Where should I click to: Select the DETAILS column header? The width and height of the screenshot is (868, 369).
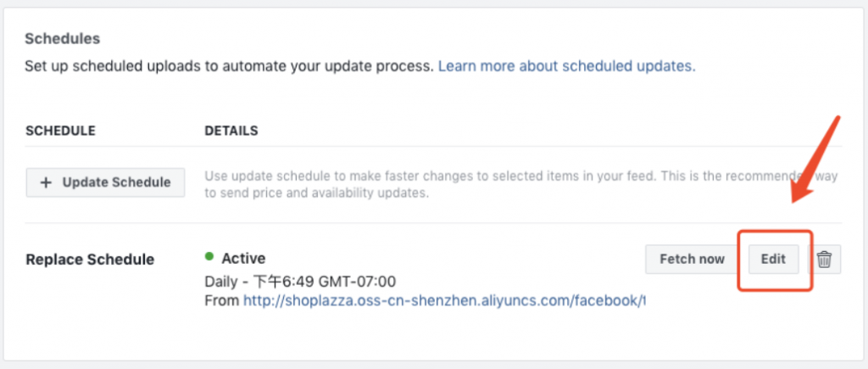pos(231,131)
